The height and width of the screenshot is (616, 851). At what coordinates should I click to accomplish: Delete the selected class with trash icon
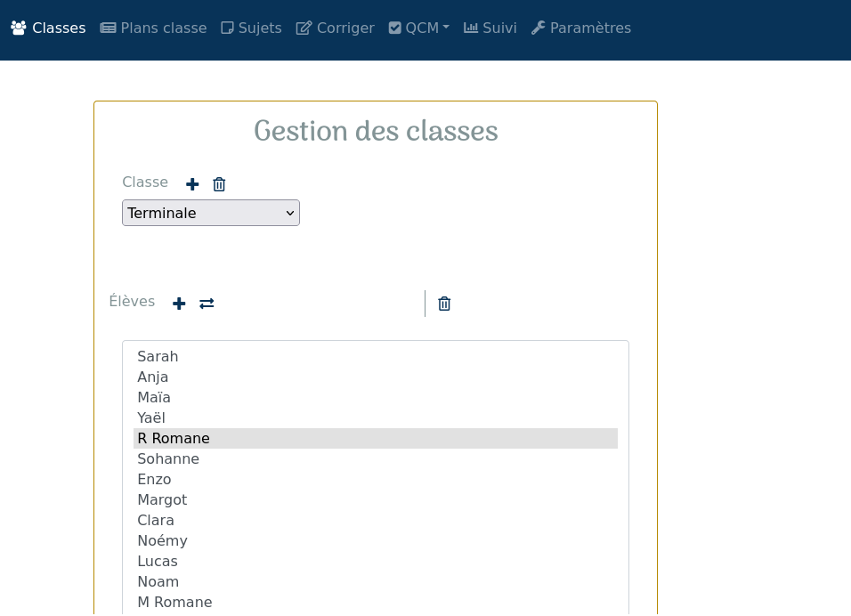219,184
